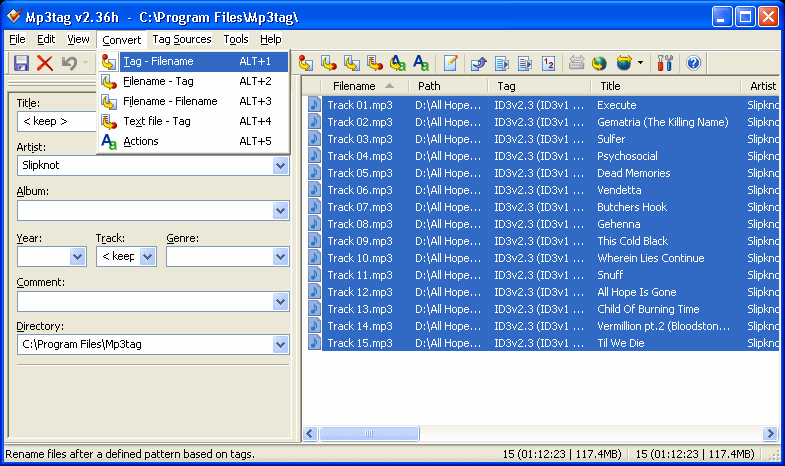
Task: Open dropdown arrow beside the Undo icon
Action: coord(86,63)
